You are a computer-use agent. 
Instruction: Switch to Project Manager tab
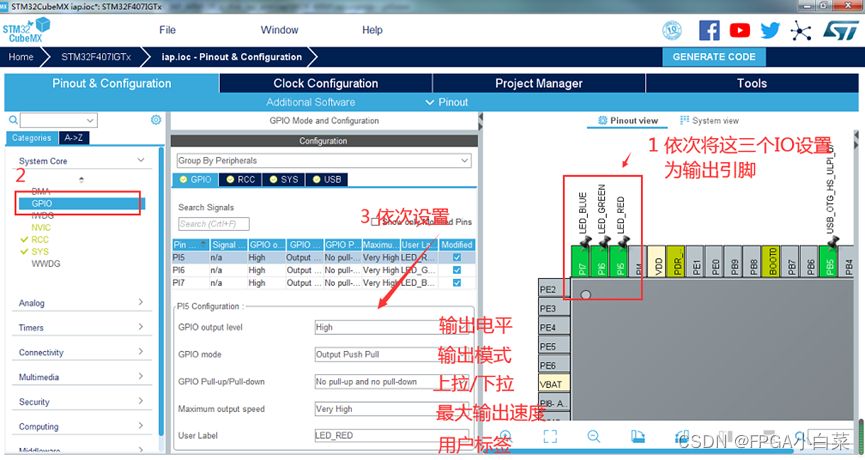[x=539, y=83]
